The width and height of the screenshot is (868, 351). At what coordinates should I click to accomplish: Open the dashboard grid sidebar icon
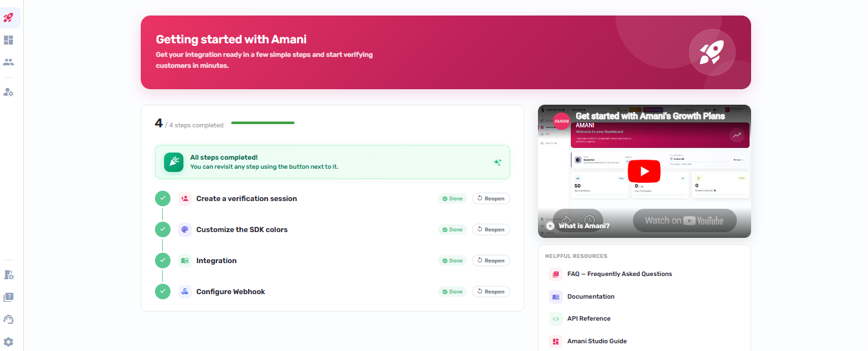pyautogui.click(x=8, y=40)
